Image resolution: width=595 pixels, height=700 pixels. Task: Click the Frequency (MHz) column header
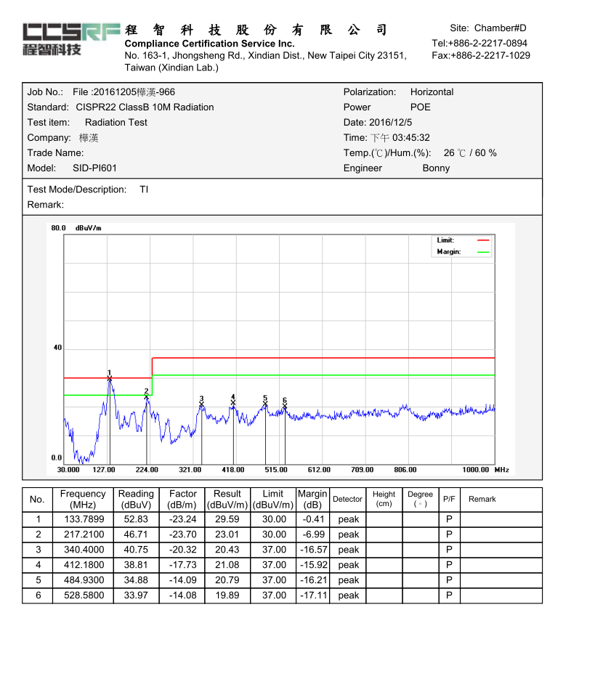(x=83, y=499)
